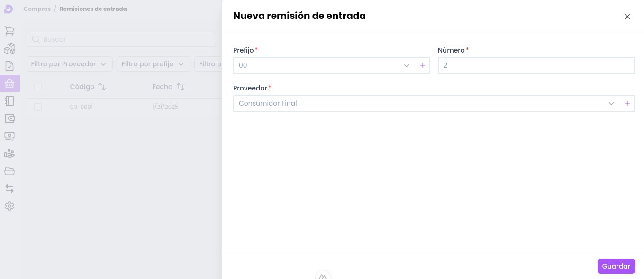The height and width of the screenshot is (279, 644).
Task: Sort the table by Código column
Action: point(101,87)
